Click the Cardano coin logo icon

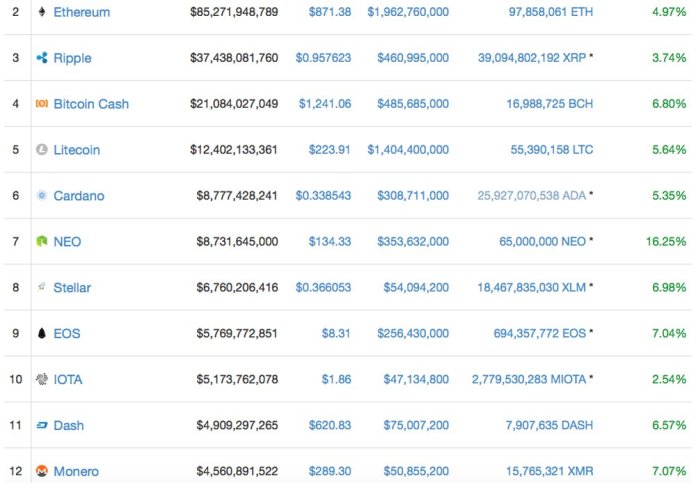(x=41, y=196)
